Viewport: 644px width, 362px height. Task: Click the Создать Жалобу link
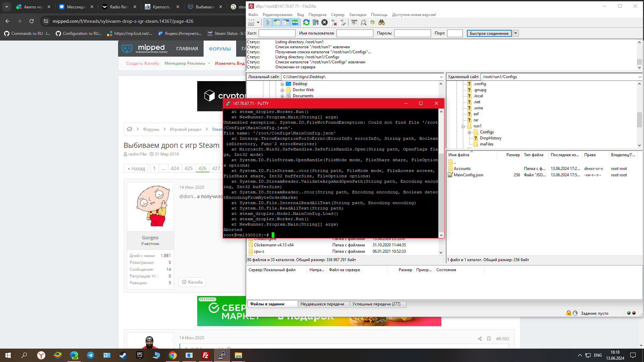coord(143,63)
